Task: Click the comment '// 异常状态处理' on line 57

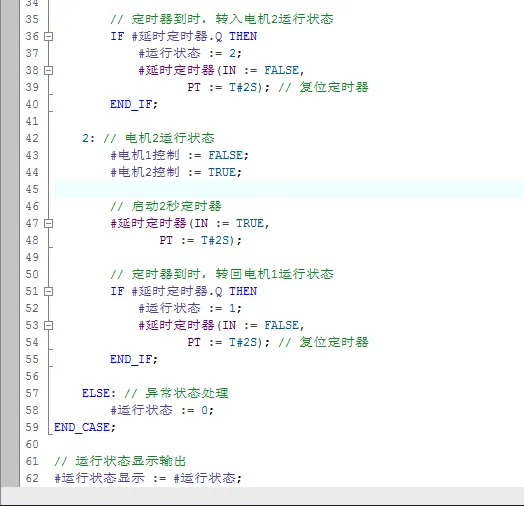Action: click(176, 393)
